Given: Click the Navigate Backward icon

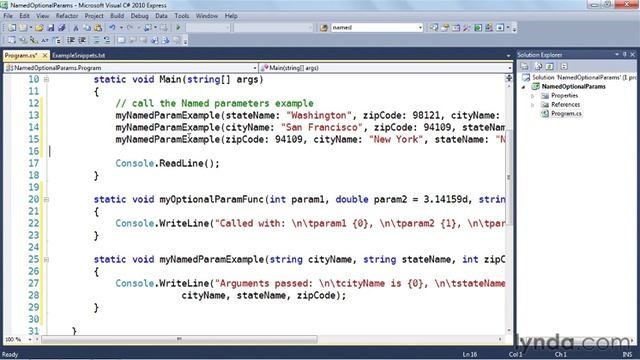Looking at the screenshot, I should 148,28.
